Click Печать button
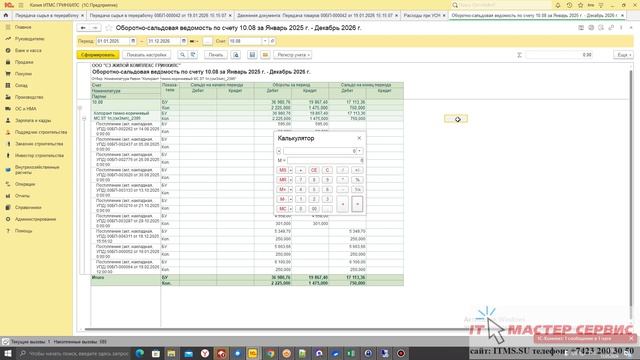Screen dimensions: 640x360 (x=216, y=55)
